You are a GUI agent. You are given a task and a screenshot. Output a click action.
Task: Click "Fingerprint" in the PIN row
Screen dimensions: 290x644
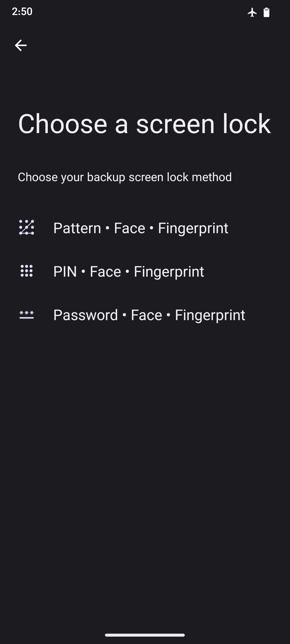click(169, 272)
